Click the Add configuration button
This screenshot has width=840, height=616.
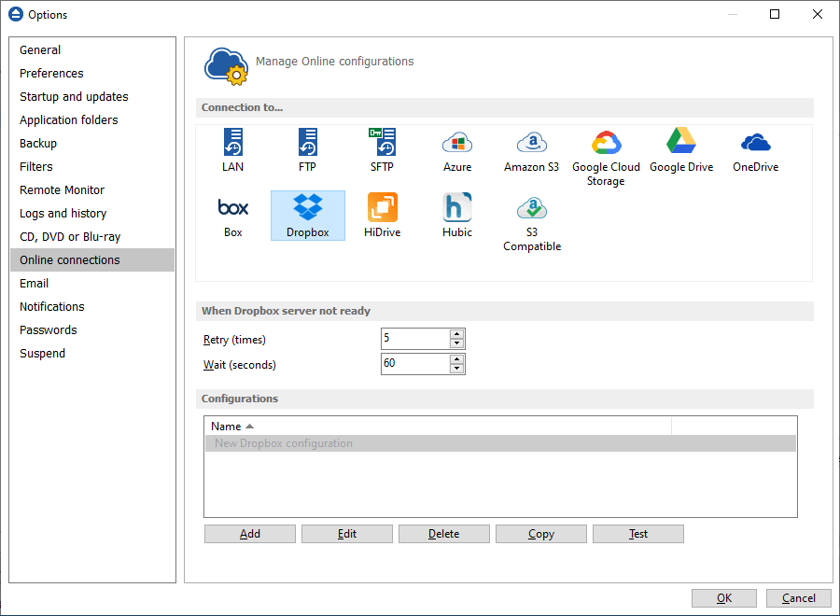[x=249, y=534]
